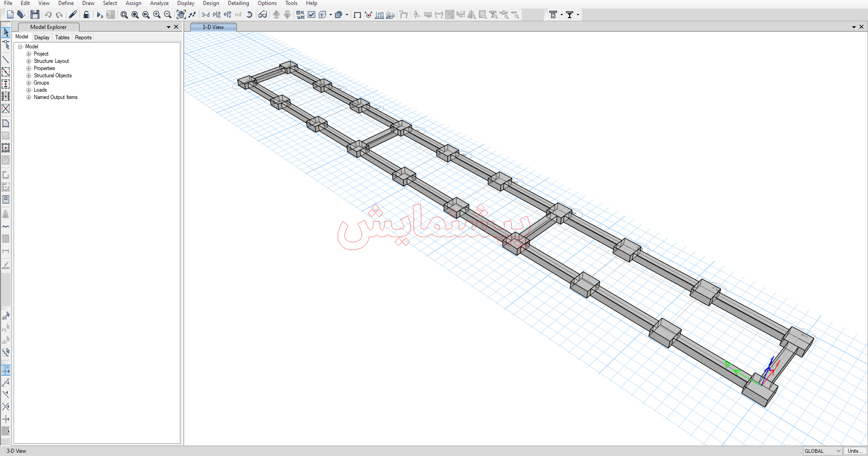868x456 pixels.
Task: Open the beam design dropdown arrow
Action: tap(578, 15)
